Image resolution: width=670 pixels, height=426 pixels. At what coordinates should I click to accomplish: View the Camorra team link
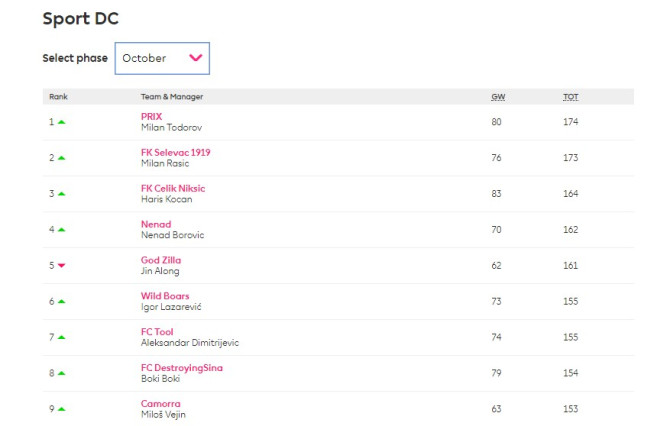[x=160, y=404]
